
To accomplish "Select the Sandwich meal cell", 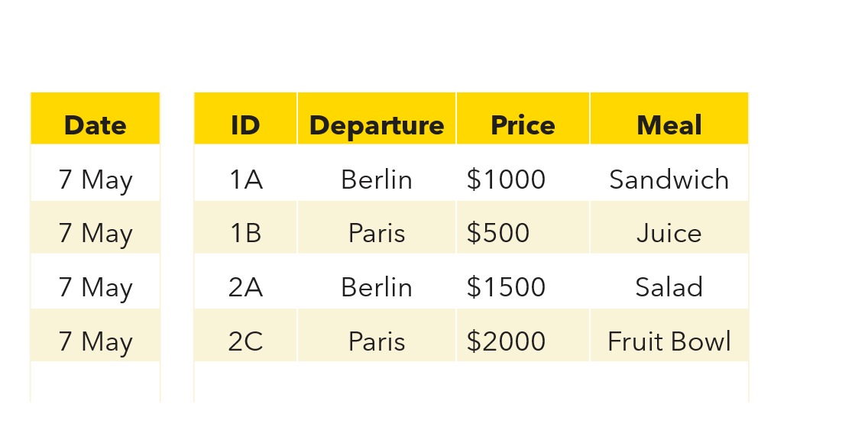I will click(669, 173).
